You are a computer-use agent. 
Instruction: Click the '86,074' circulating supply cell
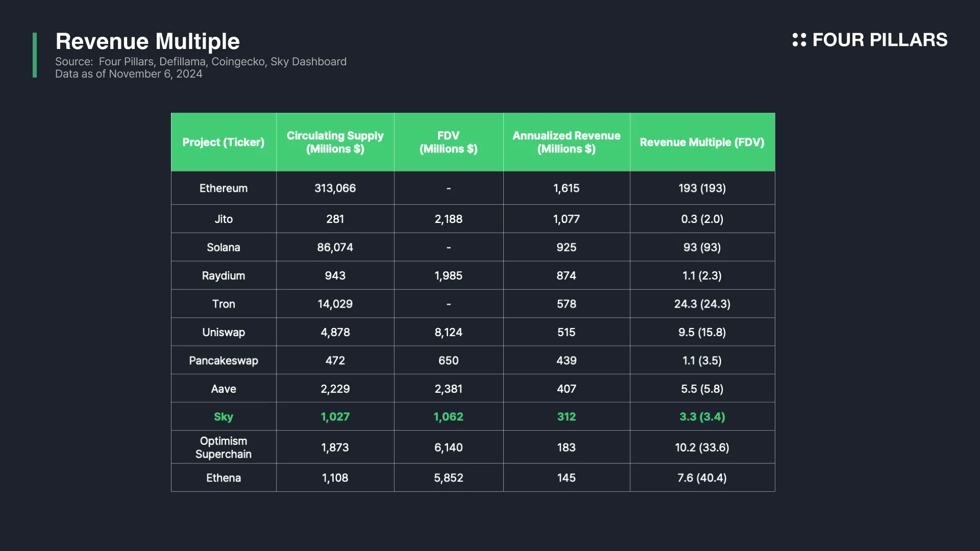pyautogui.click(x=335, y=247)
